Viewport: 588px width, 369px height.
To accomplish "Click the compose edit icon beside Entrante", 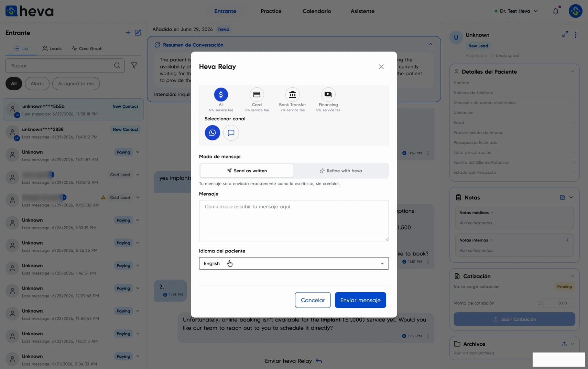I will [x=138, y=33].
